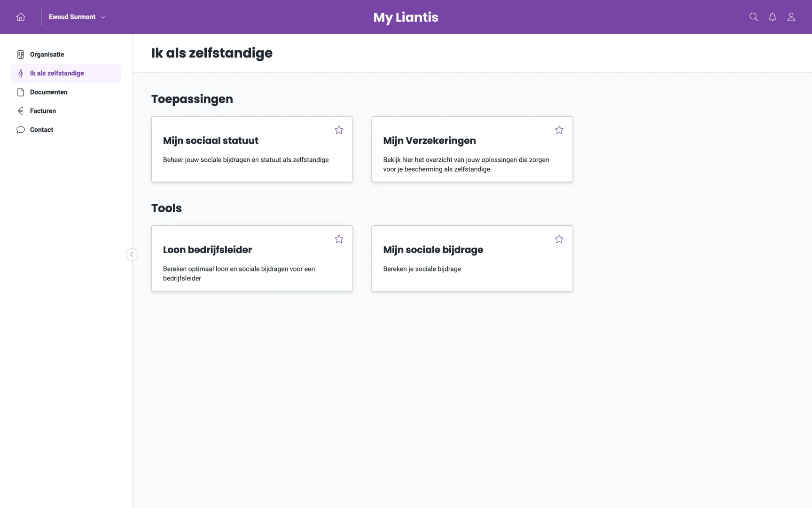
Task: Click description "Beheer jouw sociale bijdragen en statuut"
Action: (x=246, y=160)
